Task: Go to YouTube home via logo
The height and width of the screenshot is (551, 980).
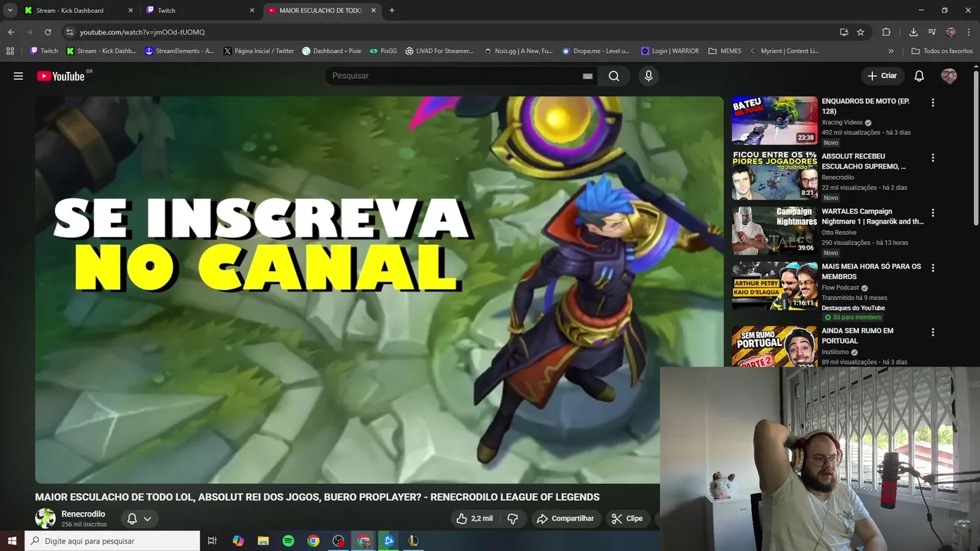Action: click(x=60, y=76)
